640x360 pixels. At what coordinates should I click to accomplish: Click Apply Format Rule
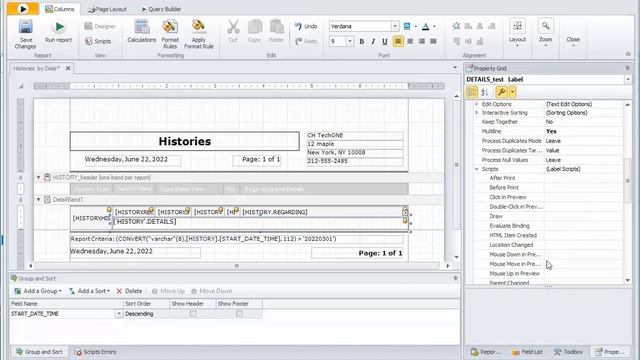(198, 34)
